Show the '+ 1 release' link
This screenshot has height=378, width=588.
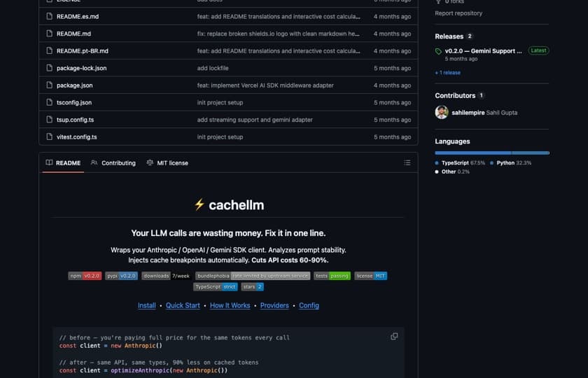pos(448,73)
